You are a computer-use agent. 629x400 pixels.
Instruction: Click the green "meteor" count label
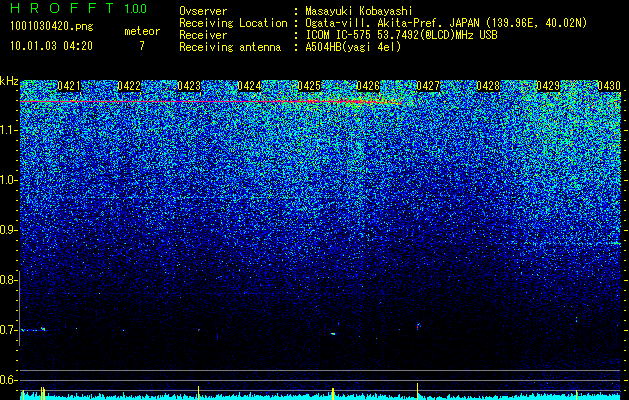click(x=142, y=31)
